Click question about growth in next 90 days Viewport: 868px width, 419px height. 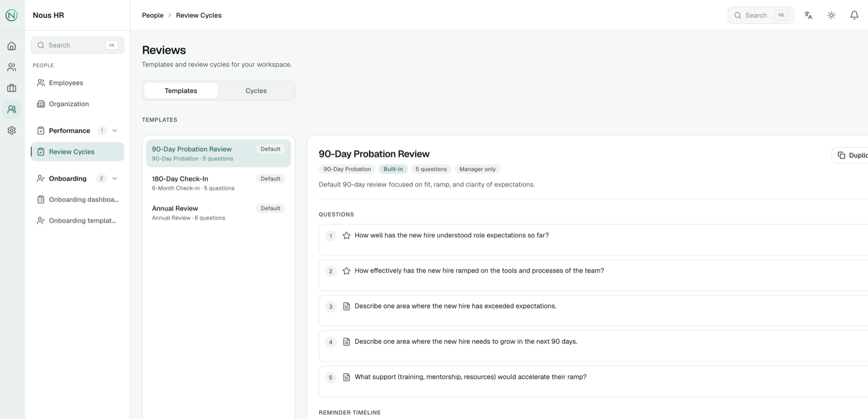466,341
